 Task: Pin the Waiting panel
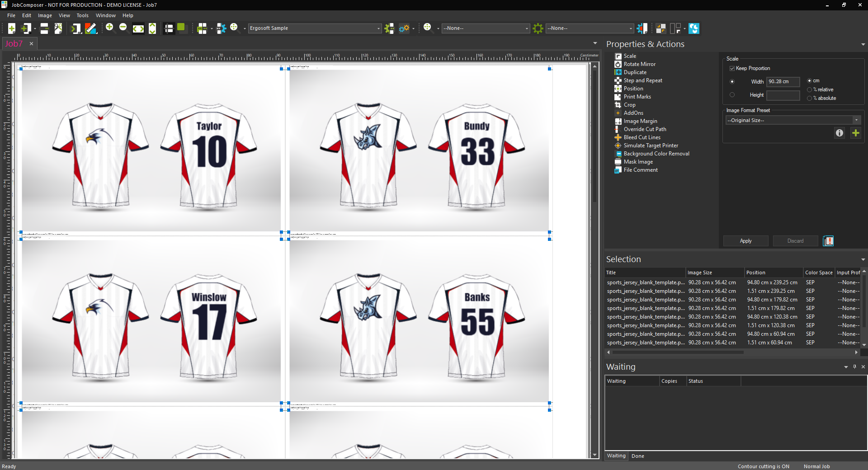(854, 367)
